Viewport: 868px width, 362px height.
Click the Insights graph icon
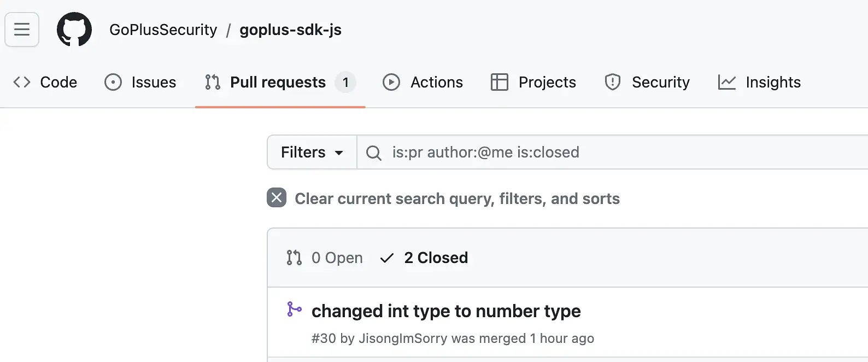(x=727, y=82)
